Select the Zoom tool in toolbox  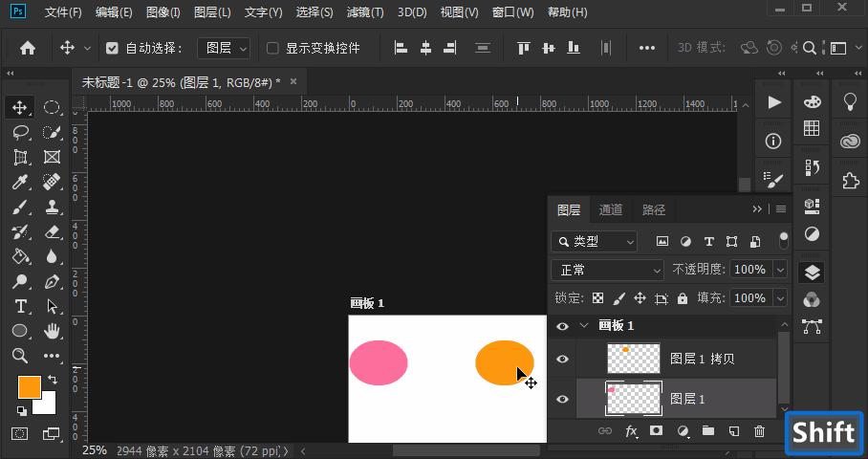(20, 356)
